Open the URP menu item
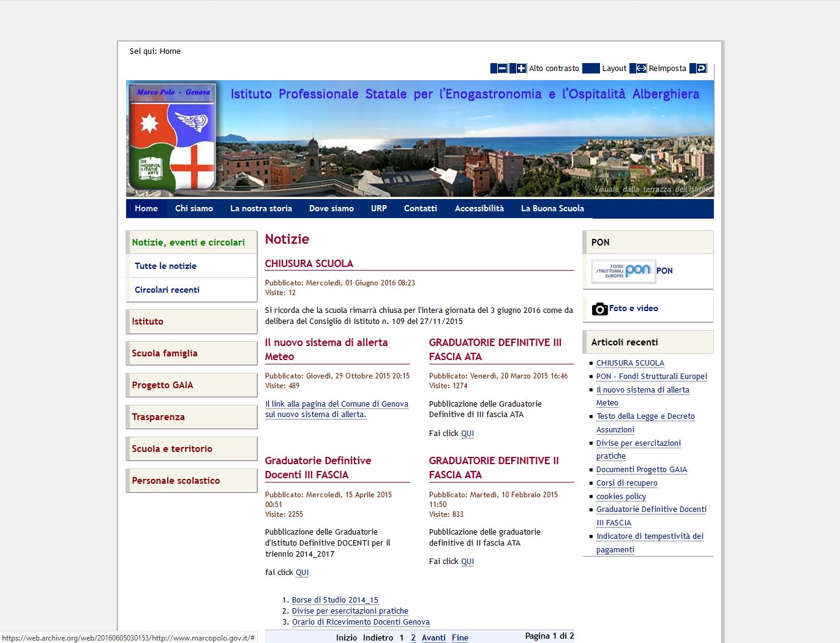The image size is (840, 643). [379, 208]
